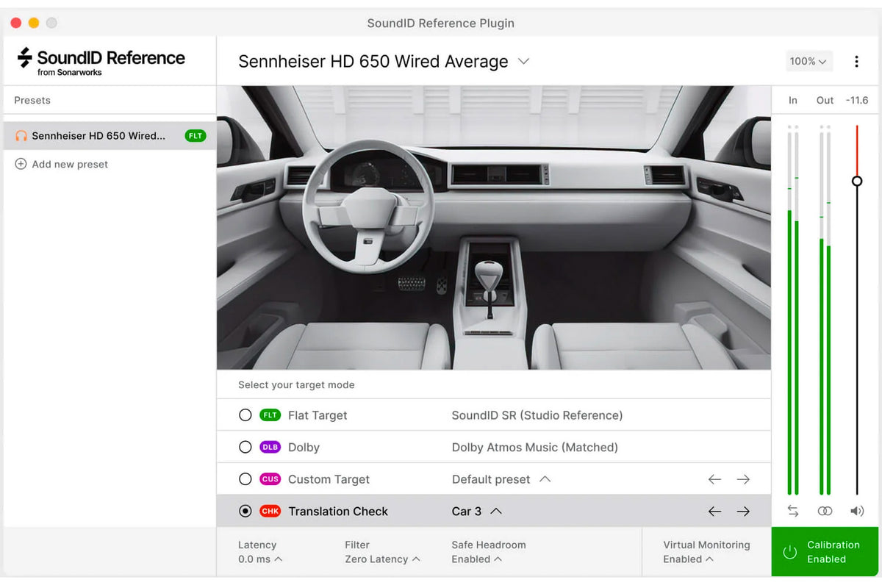Click the SoundID Reference logo
Viewport: 882px width, 588px height.
click(101, 61)
